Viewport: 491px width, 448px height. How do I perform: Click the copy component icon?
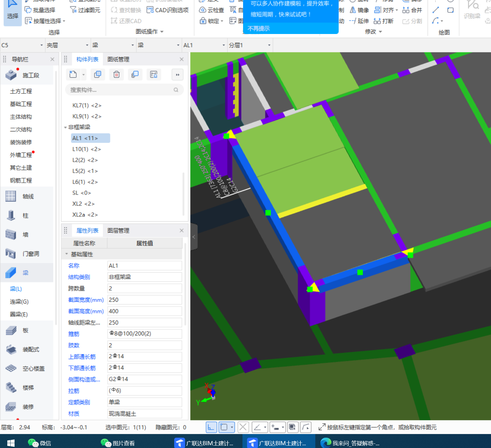pos(98,74)
